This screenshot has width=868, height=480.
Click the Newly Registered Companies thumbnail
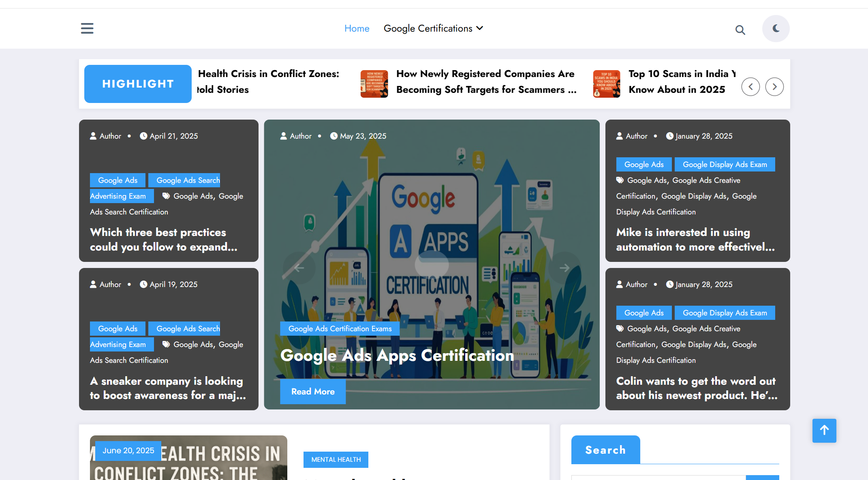pos(374,84)
